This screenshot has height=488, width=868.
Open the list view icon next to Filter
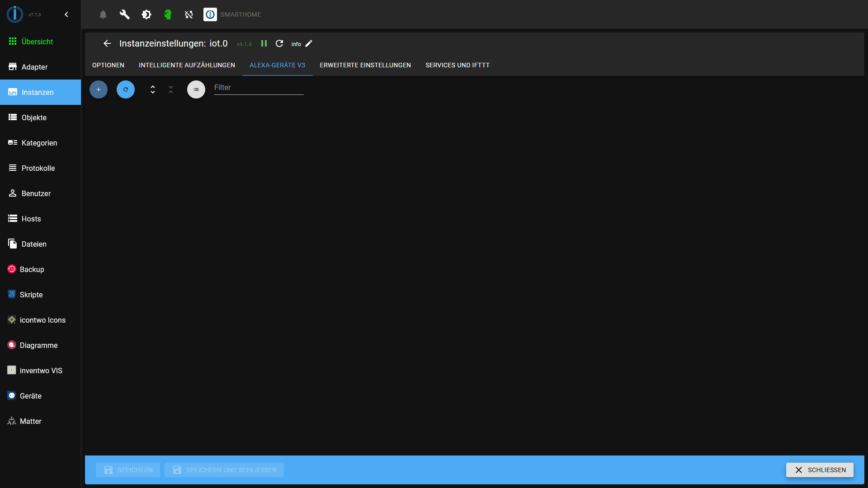tap(196, 89)
